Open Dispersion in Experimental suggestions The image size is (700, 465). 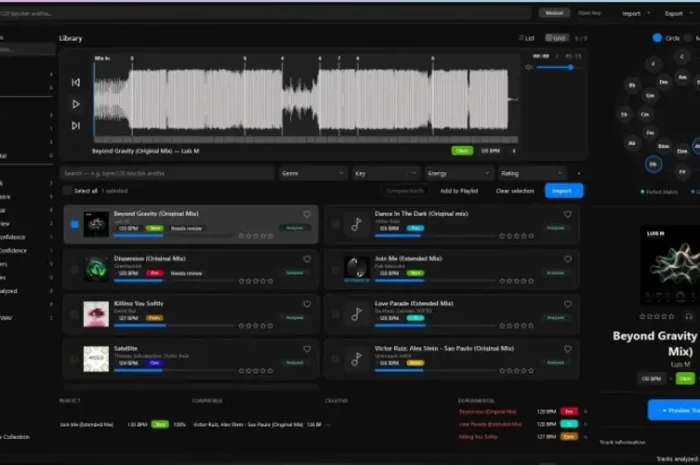tap(488, 411)
